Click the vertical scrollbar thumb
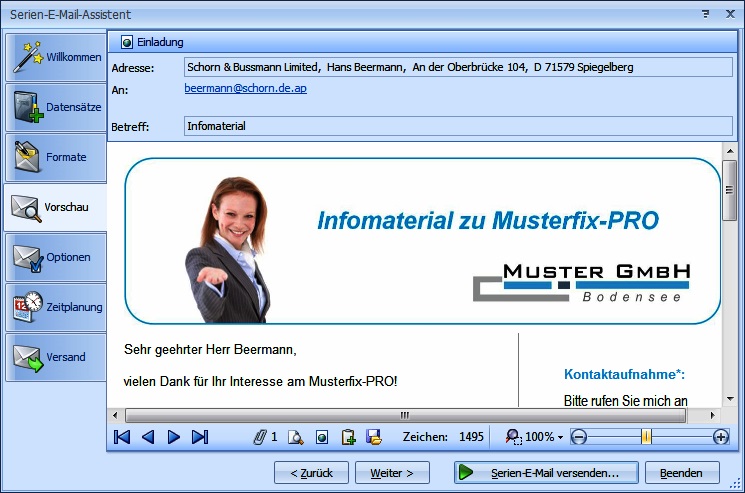The image size is (745, 493). 730,190
